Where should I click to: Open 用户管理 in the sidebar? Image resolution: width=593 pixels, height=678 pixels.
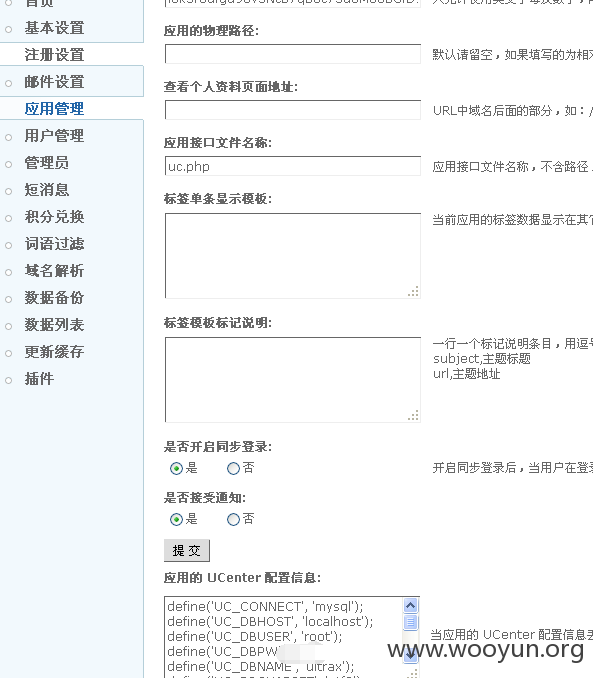[54, 136]
